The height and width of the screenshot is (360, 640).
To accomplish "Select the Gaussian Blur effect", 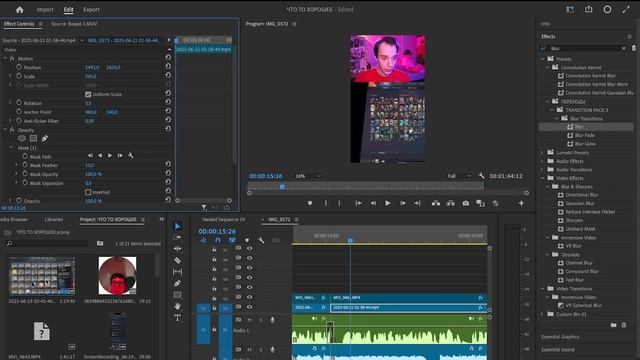I will pos(580,203).
